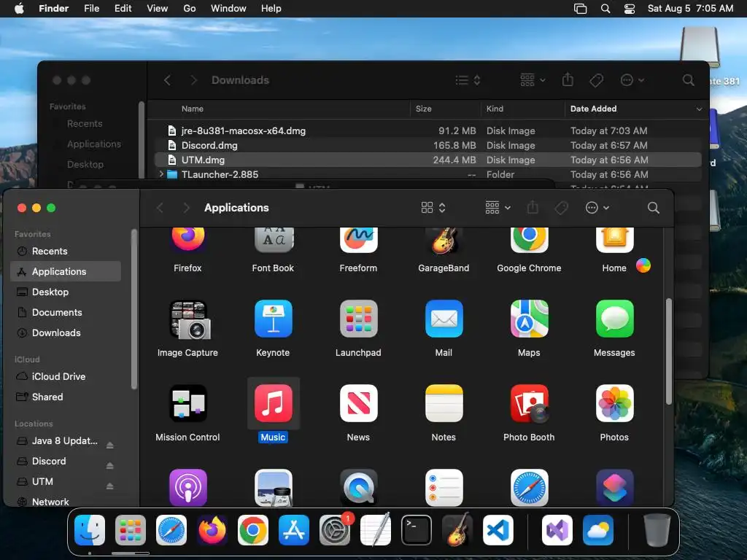Screen dimensions: 747x560
Task: Open the more actions dropdown in Applications
Action: tap(597, 208)
